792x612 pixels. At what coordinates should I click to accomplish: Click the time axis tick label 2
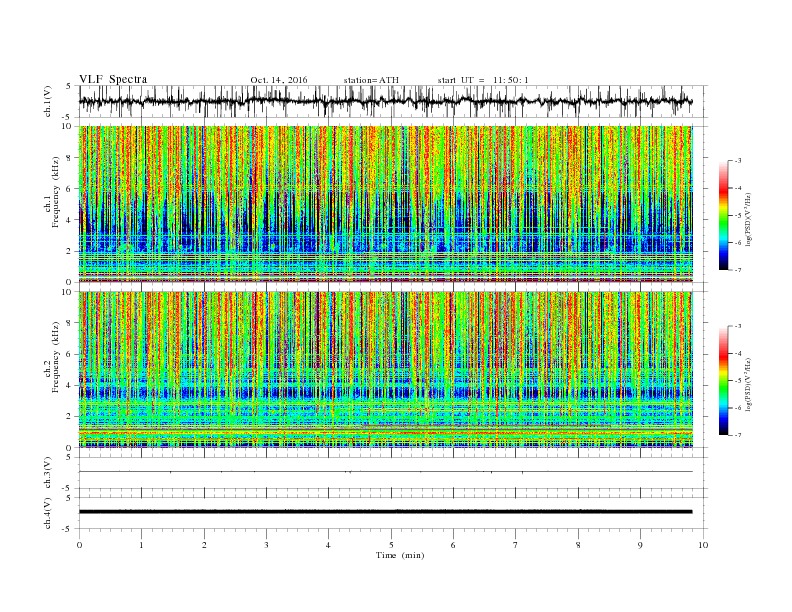[x=204, y=545]
